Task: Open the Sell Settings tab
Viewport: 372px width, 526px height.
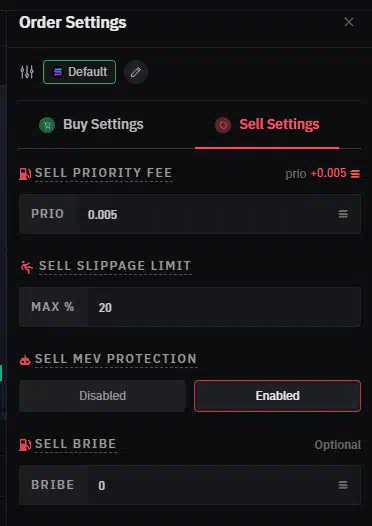Action: pyautogui.click(x=267, y=124)
